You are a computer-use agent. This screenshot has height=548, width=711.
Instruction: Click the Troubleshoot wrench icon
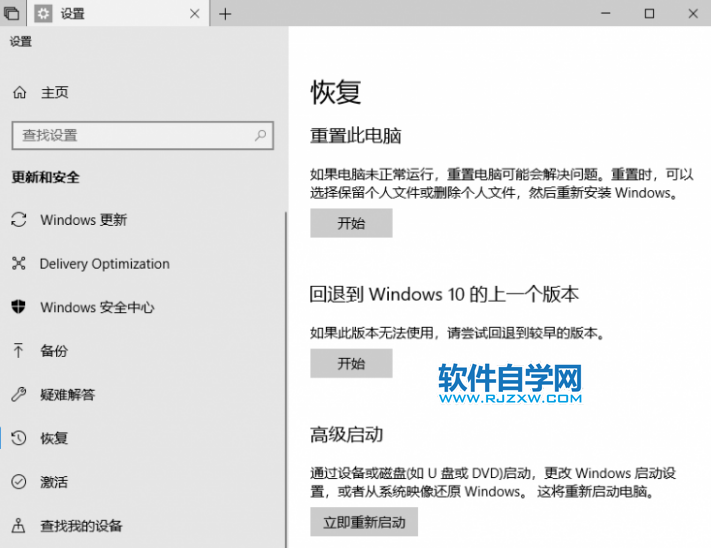click(x=19, y=394)
